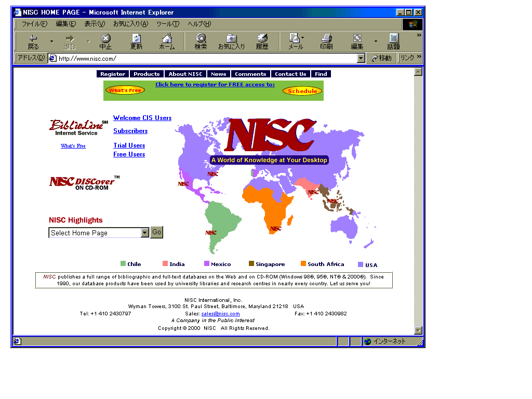Open the お気に入り(A) menu

point(130,24)
